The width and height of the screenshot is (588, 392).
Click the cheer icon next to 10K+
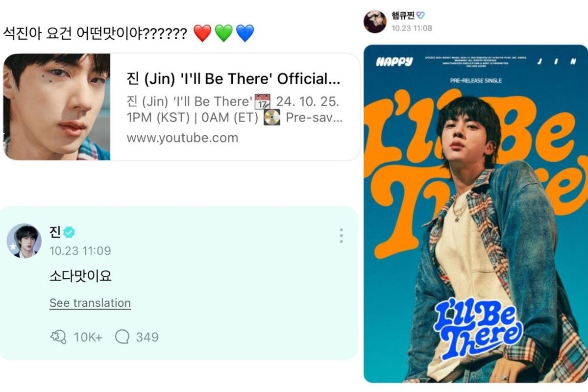[x=58, y=337]
